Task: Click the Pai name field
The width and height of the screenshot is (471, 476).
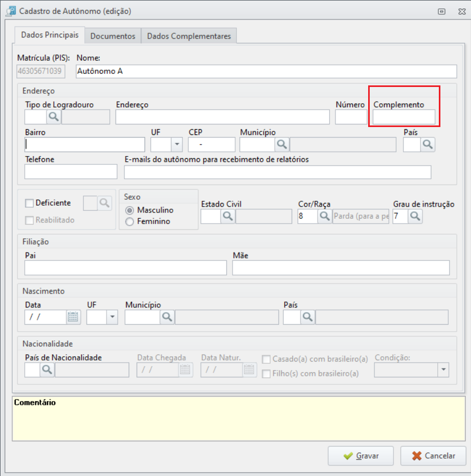Action: (126, 268)
